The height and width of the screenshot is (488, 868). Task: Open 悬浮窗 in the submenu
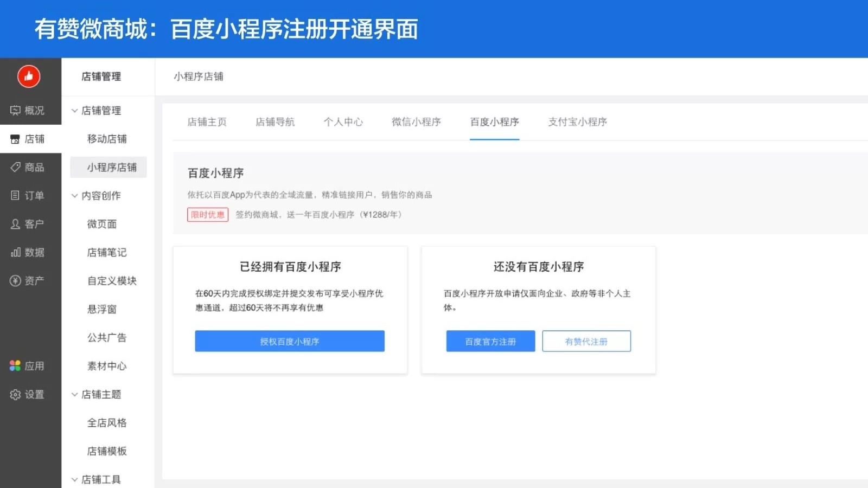point(102,309)
